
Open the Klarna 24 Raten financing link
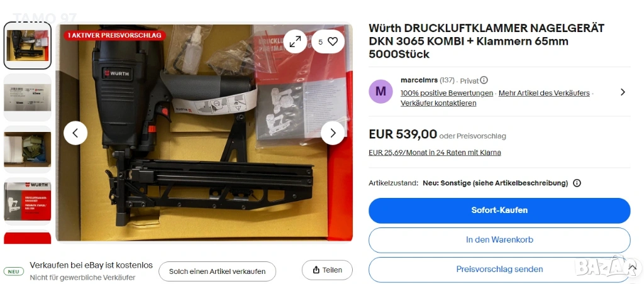[x=435, y=153]
